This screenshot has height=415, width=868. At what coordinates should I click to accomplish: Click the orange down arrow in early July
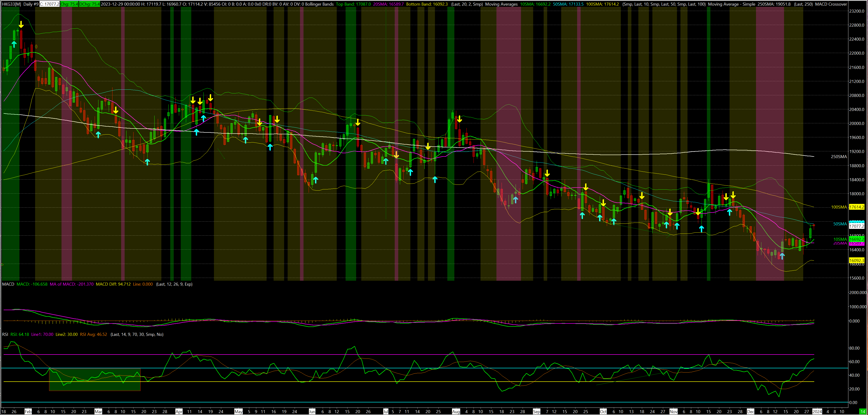tap(396, 155)
